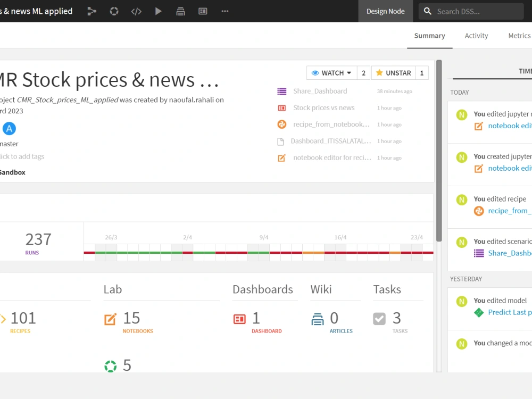Open the Dashboards icon in top navbar
The image size is (532, 399).
[203, 11]
